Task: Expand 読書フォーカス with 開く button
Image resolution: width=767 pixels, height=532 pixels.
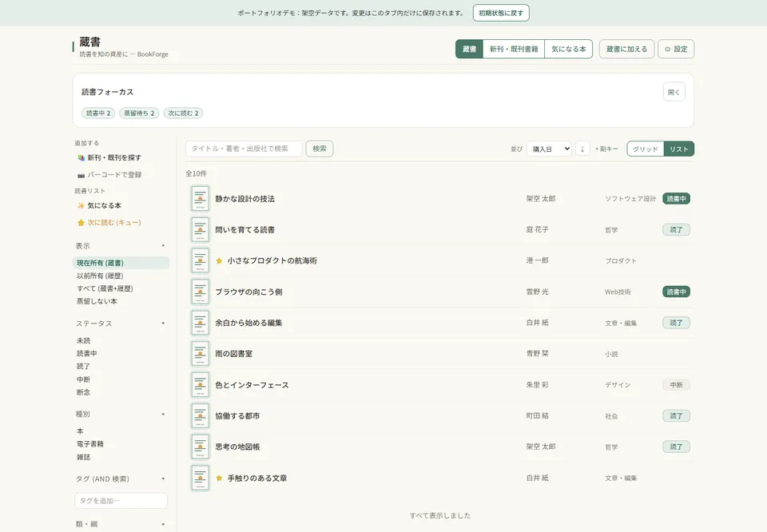Action: pyautogui.click(x=674, y=92)
